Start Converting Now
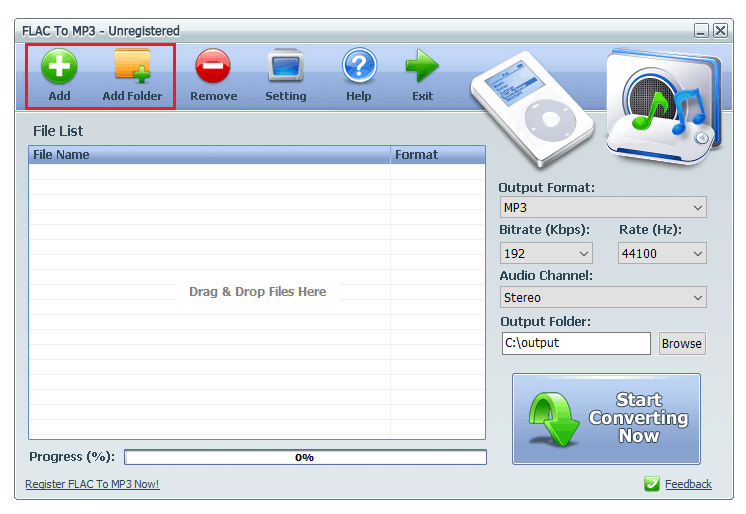746x514 pixels. [606, 419]
